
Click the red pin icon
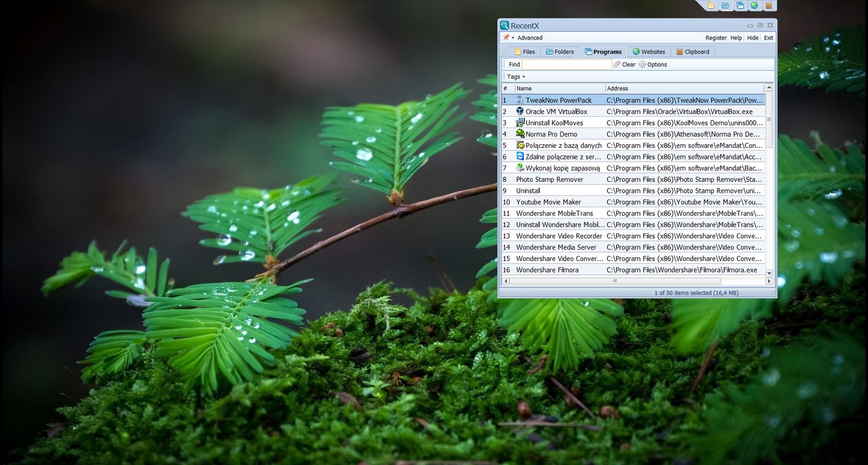pyautogui.click(x=506, y=37)
